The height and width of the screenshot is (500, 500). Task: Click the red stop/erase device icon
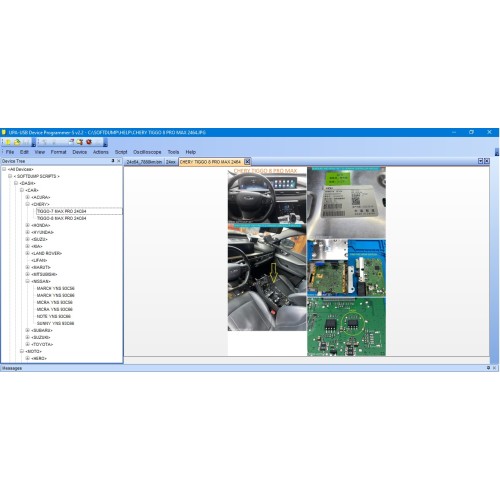(x=89, y=142)
